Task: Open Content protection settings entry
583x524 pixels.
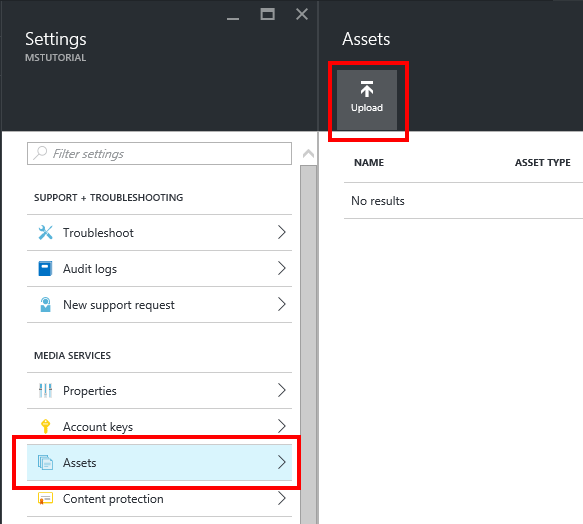Action: pyautogui.click(x=159, y=498)
